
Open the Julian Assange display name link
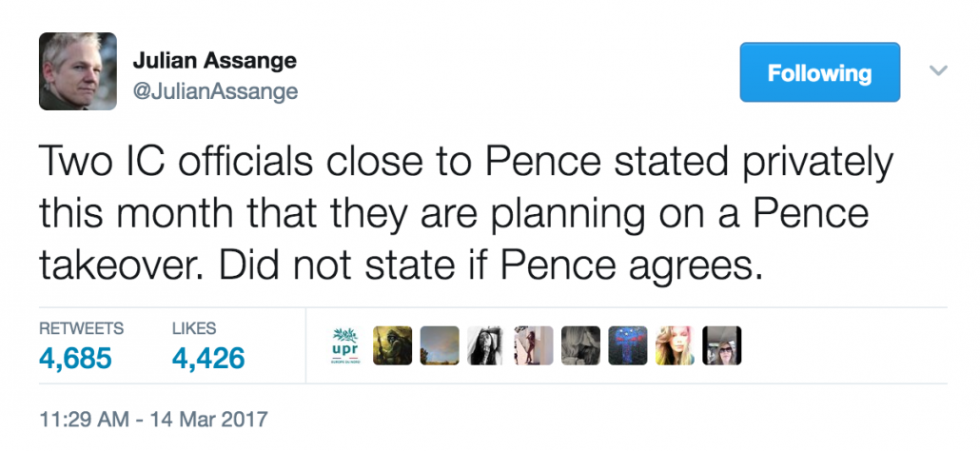point(214,61)
